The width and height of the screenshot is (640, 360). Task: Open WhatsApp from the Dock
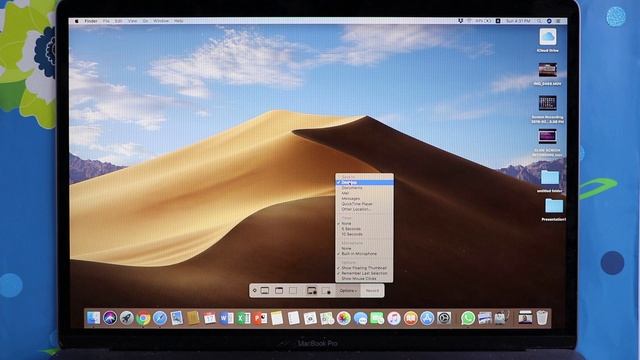click(x=468, y=318)
